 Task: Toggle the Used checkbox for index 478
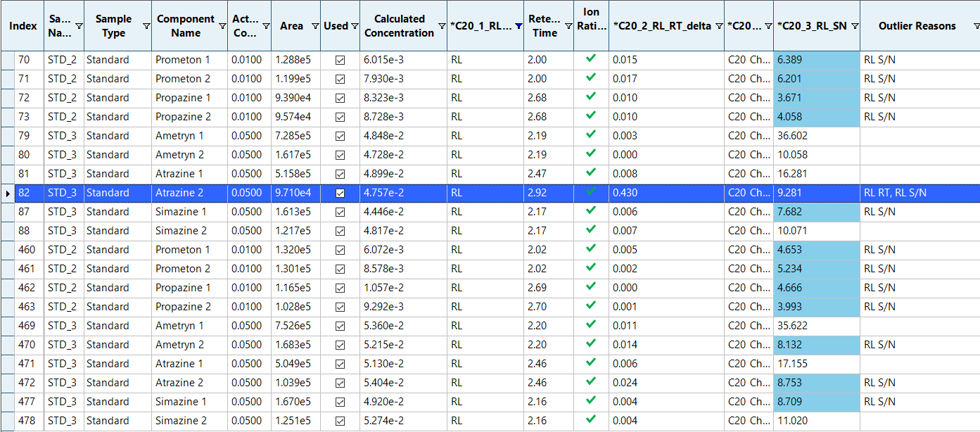click(341, 421)
